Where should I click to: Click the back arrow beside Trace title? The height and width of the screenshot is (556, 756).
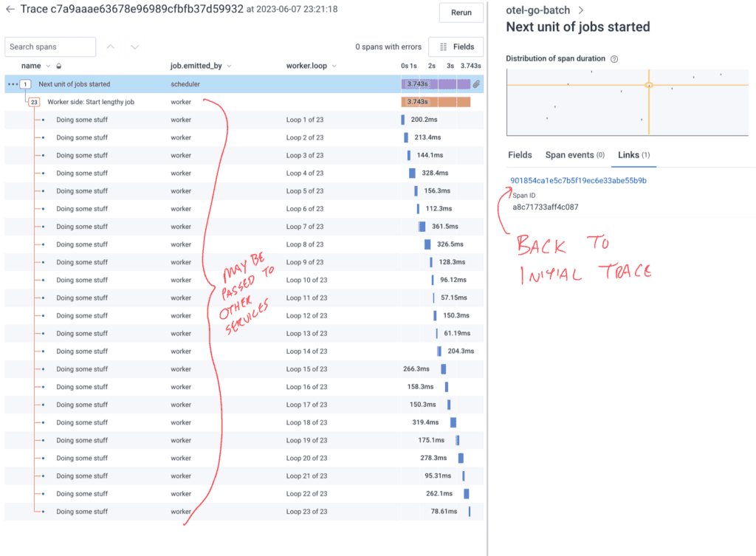(10, 10)
